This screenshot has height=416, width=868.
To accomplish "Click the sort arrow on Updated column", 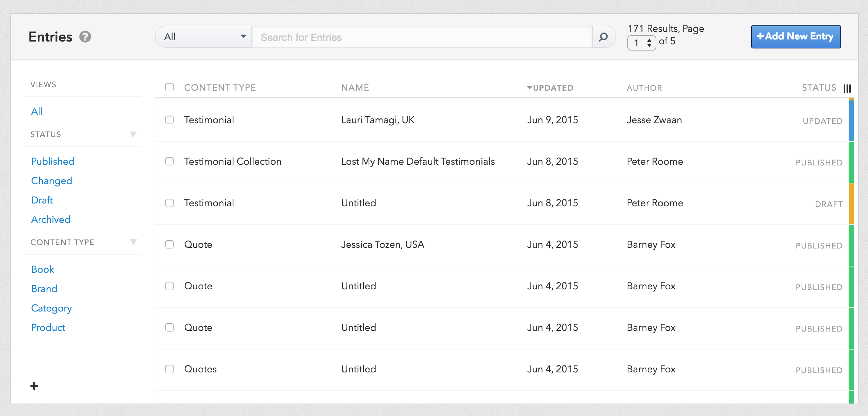I will point(529,88).
